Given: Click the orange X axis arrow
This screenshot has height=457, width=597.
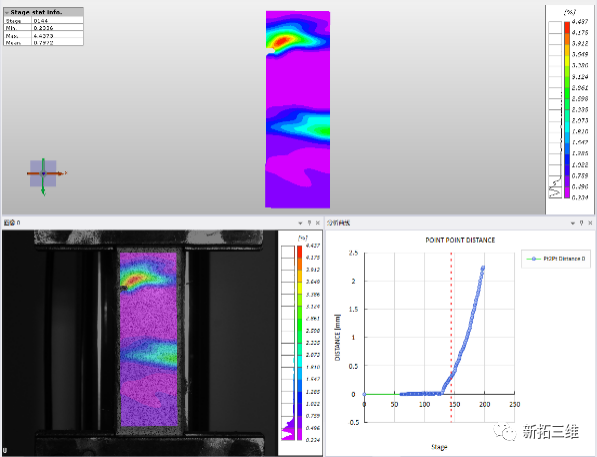Looking at the screenshot, I should pyautogui.click(x=56, y=173).
